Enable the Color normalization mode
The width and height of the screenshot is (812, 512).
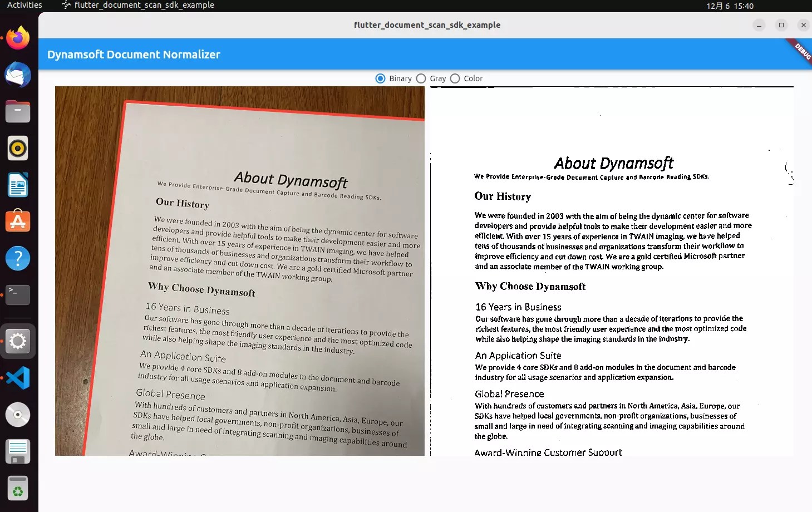point(455,78)
